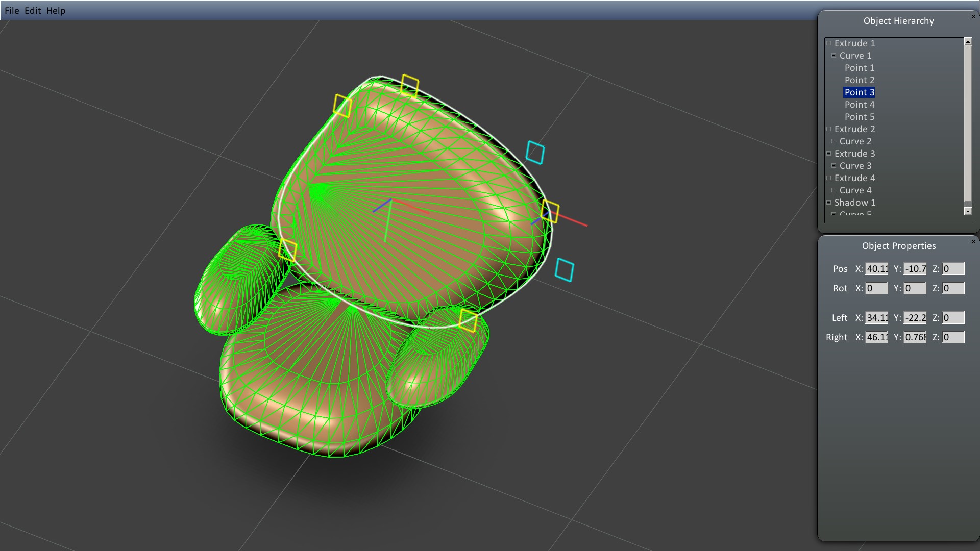Open the File menu

12,11
